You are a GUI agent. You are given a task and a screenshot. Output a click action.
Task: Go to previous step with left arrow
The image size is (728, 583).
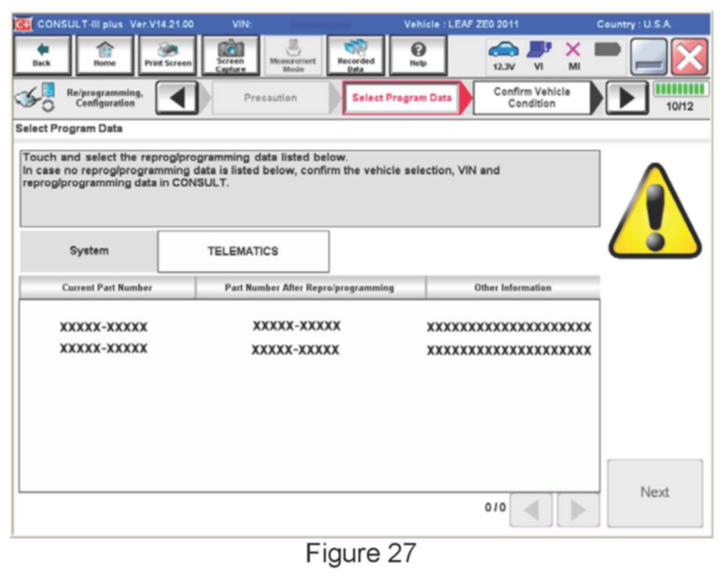click(x=177, y=98)
